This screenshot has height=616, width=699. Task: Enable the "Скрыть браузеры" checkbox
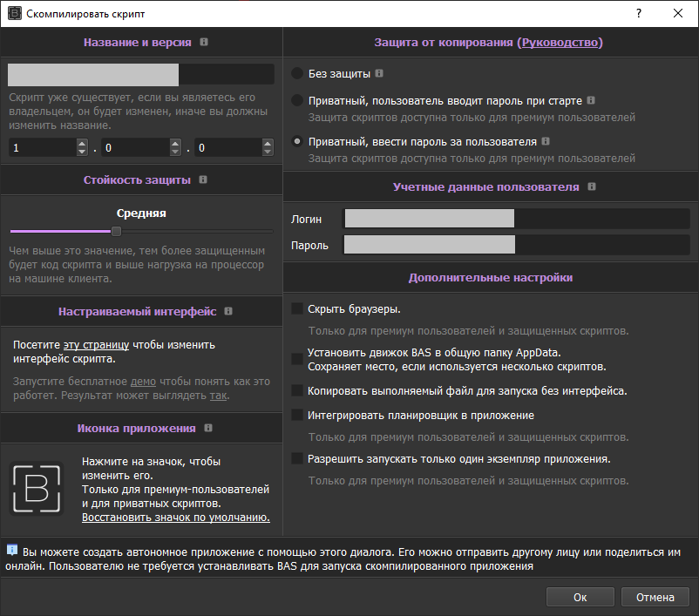[295, 308]
